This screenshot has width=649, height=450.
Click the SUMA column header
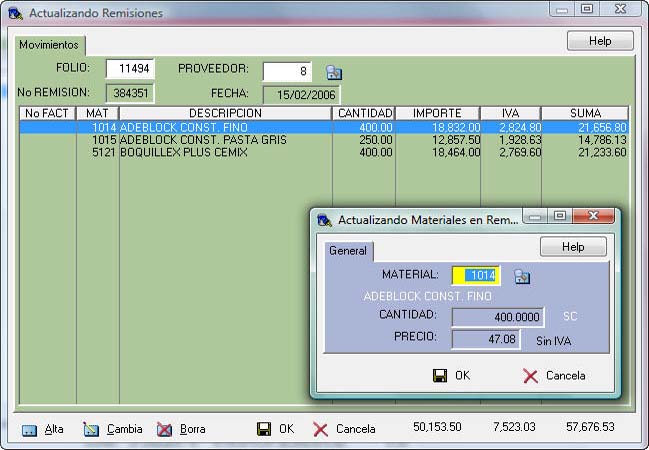[585, 113]
